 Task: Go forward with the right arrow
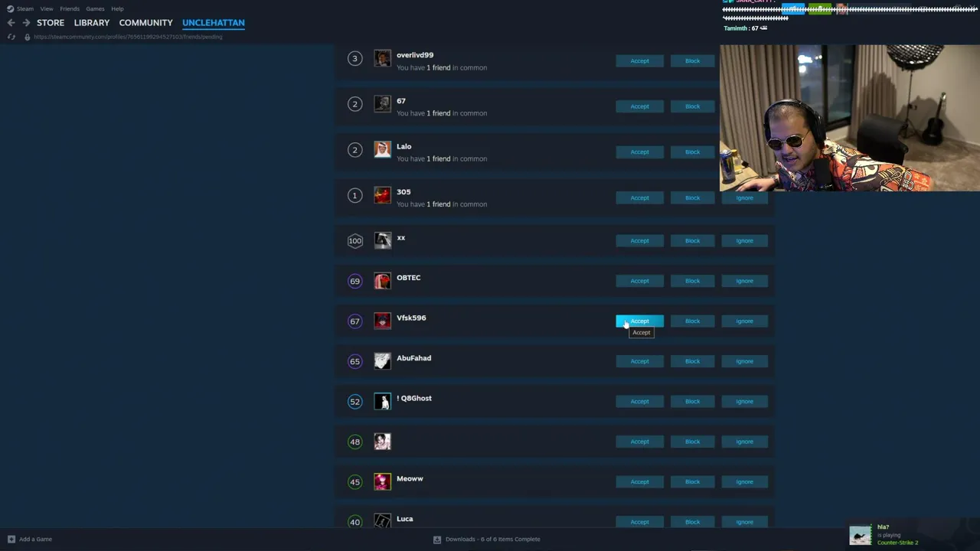tap(26, 23)
